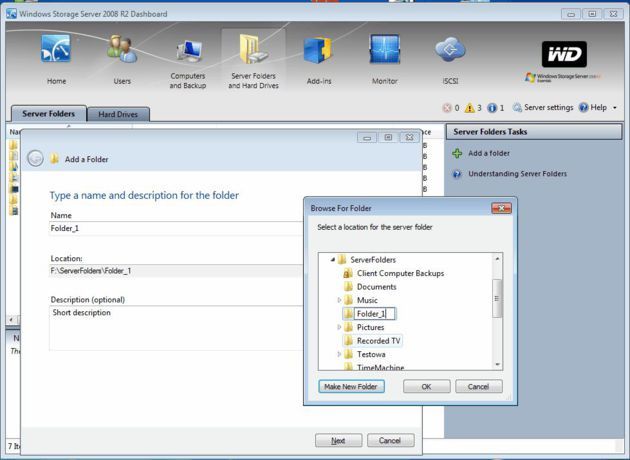Click Add a folder task
Image resolution: width=630 pixels, height=460 pixels.
[x=489, y=153]
